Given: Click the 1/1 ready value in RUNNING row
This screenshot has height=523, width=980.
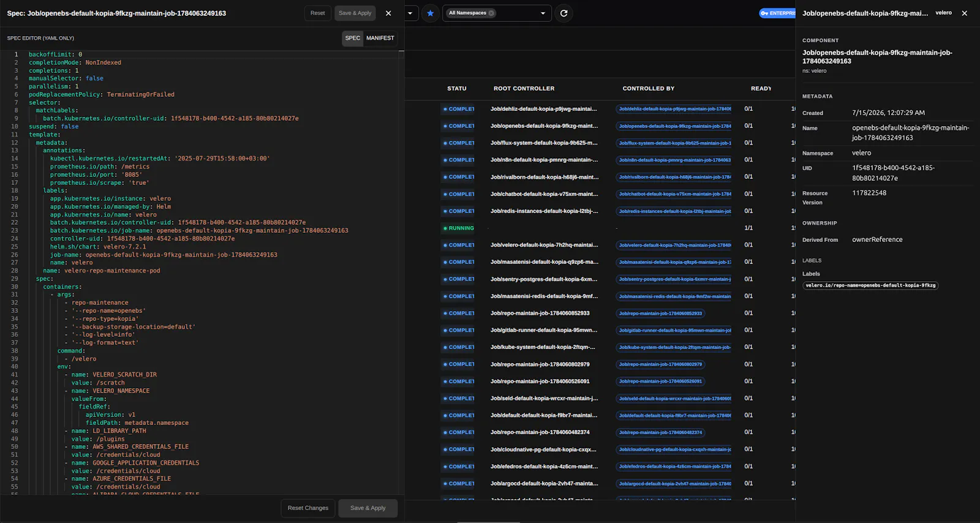Looking at the screenshot, I should click(748, 228).
